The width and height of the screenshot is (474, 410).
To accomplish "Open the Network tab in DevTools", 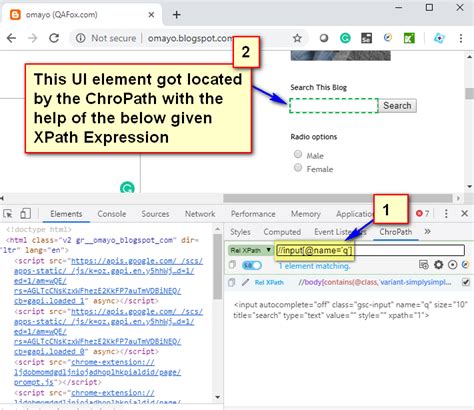I will point(200,214).
